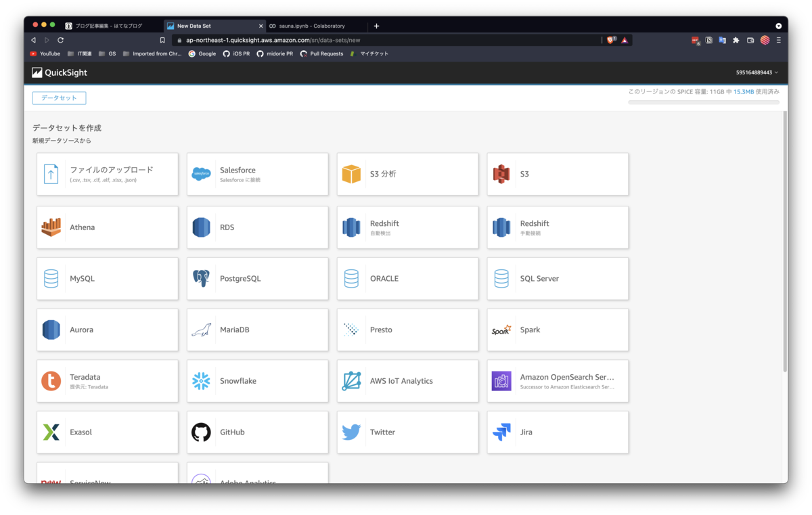Screen dimensions: 812x515
Task: Click the データセット button
Action: click(x=59, y=98)
